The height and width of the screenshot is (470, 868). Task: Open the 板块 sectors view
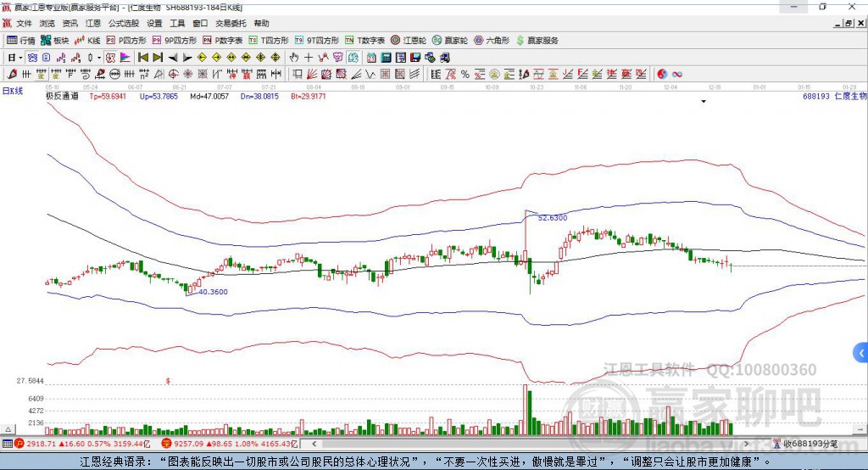pos(55,41)
